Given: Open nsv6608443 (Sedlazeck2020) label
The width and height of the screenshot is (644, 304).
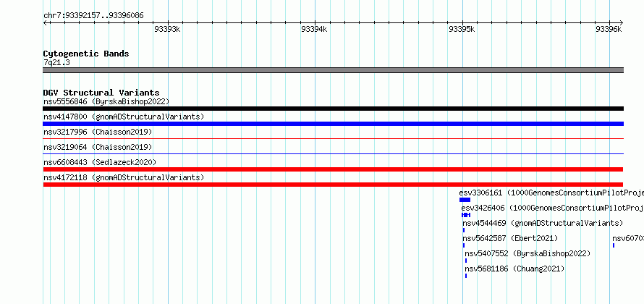Looking at the screenshot, I should click(100, 162).
